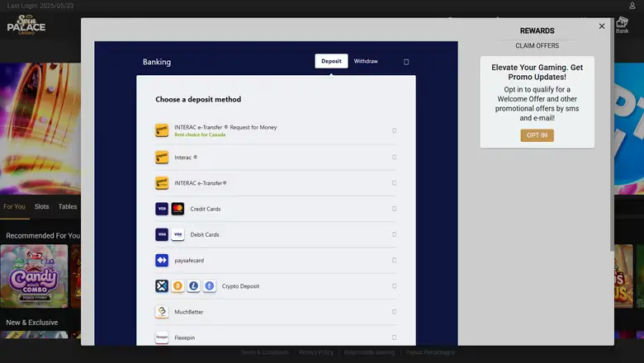
Task: Click the Bank icon in header
Action: point(622,25)
